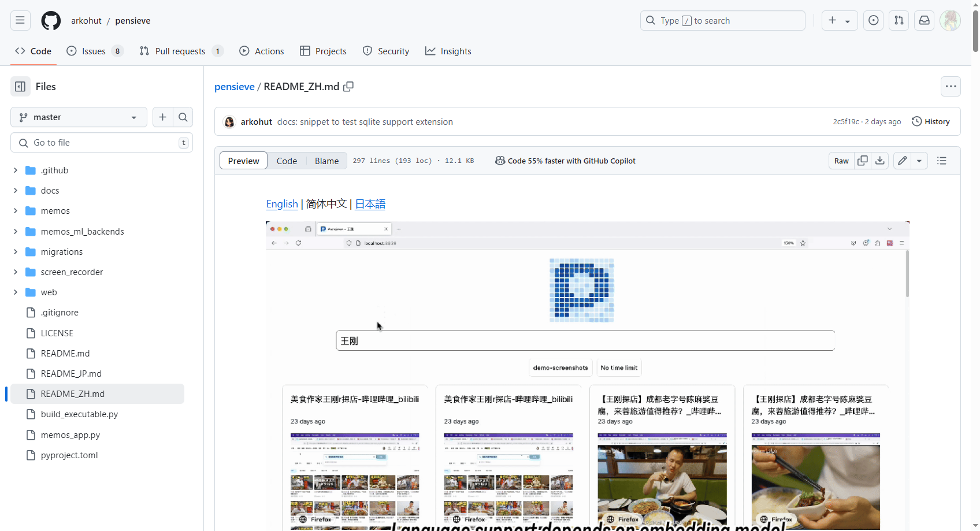Image resolution: width=980 pixels, height=531 pixels.
Task: Open memos_app.py file
Action: coord(70,435)
